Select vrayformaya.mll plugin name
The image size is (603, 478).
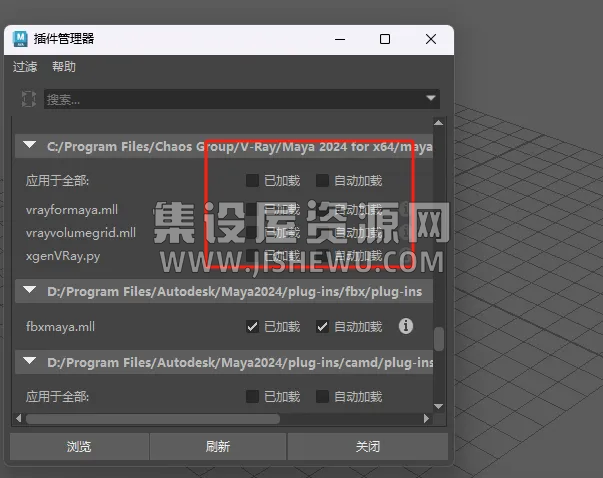[x=72, y=210]
